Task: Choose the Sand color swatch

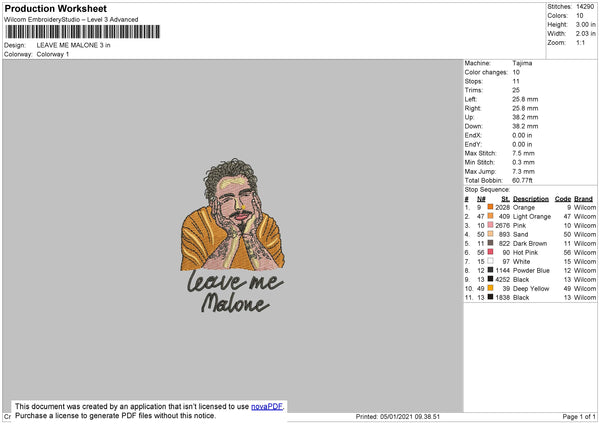Action: (x=490, y=234)
